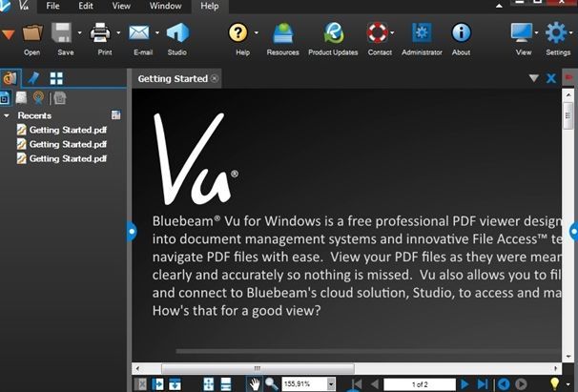The image size is (578, 392).
Task: Open the File menu
Action: tap(52, 6)
